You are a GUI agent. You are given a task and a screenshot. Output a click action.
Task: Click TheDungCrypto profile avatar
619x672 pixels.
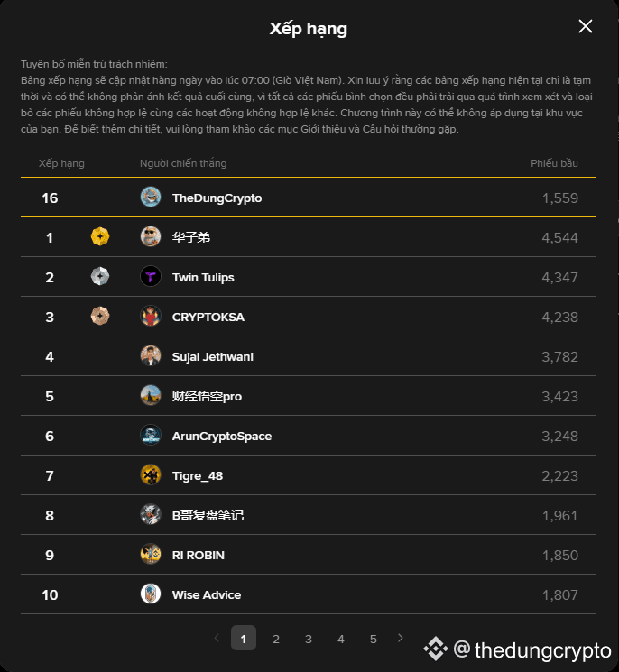pos(151,198)
